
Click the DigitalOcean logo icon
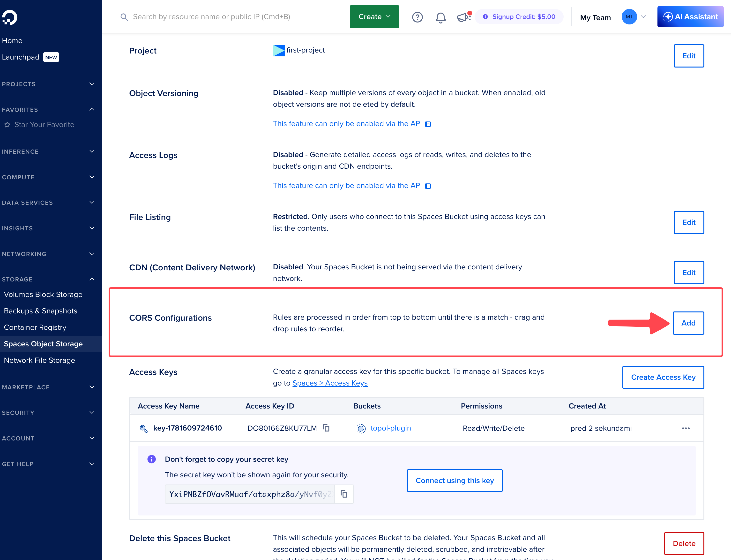(x=9, y=17)
